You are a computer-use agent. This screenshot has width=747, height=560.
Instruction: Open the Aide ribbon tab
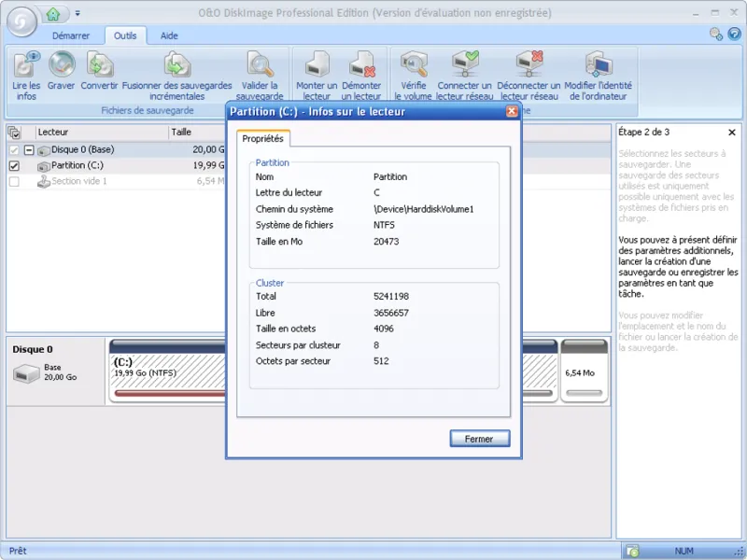coord(169,35)
